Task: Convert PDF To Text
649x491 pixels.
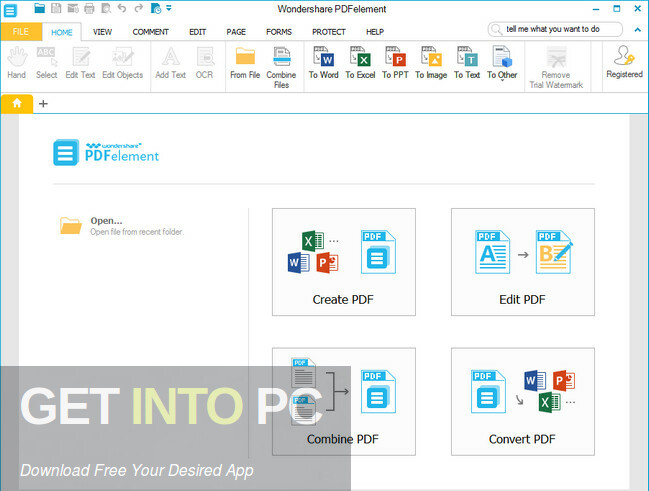Action: [467, 63]
